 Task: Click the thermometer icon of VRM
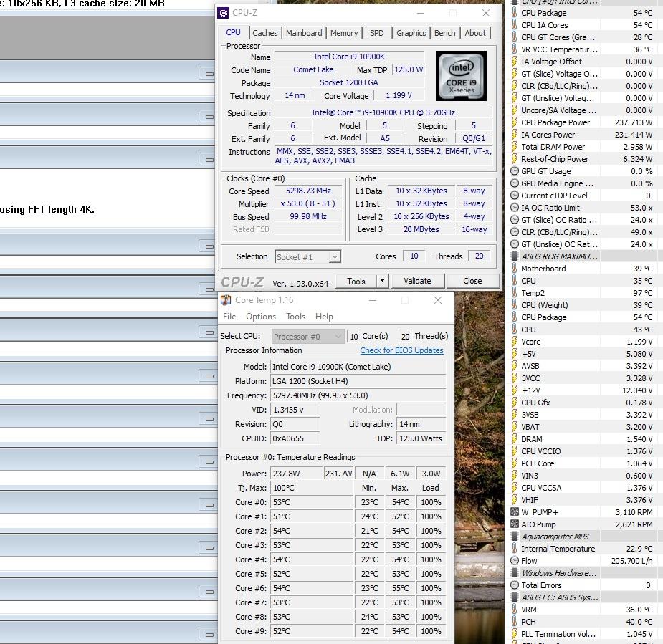point(514,610)
